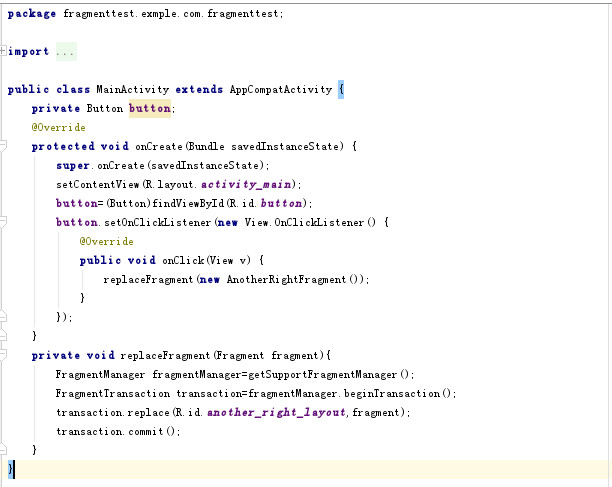
Task: Click the import keyword
Action: [28, 52]
